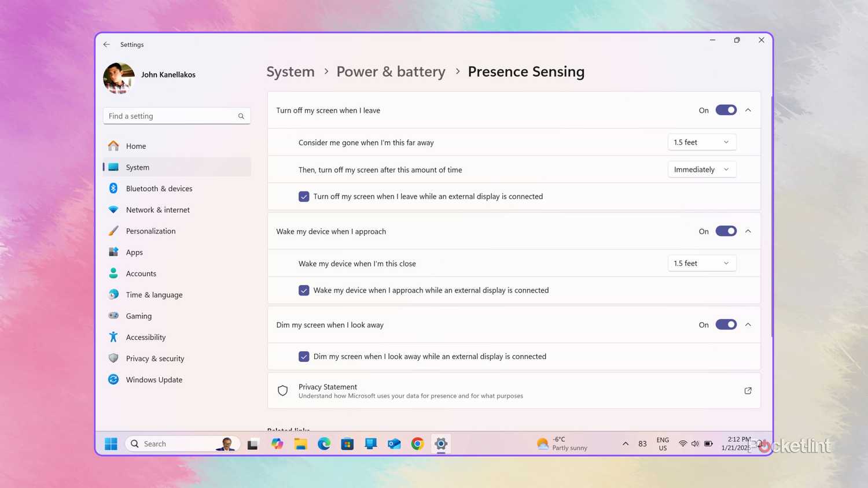
Task: Go to Accounts settings
Action: [141, 273]
